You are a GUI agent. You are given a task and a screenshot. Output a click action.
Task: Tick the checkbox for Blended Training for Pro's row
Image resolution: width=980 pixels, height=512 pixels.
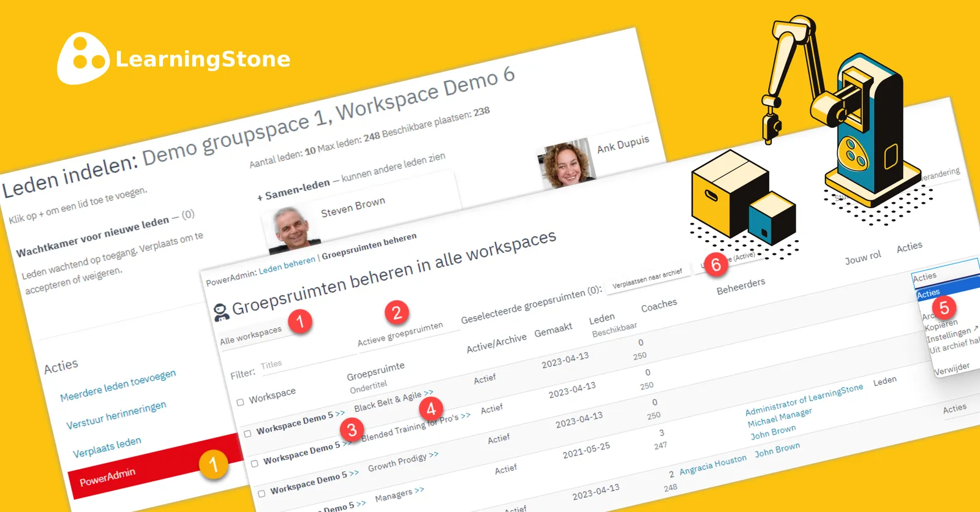point(254,464)
